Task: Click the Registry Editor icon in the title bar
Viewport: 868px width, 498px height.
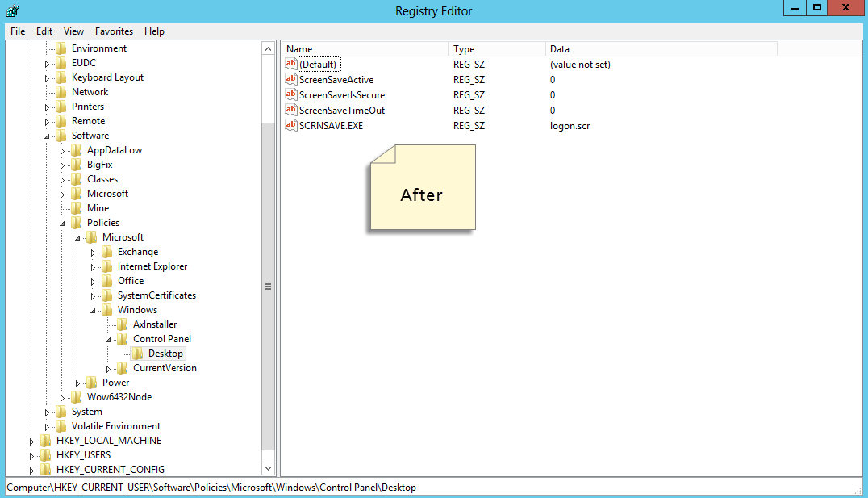Action: coord(10,10)
